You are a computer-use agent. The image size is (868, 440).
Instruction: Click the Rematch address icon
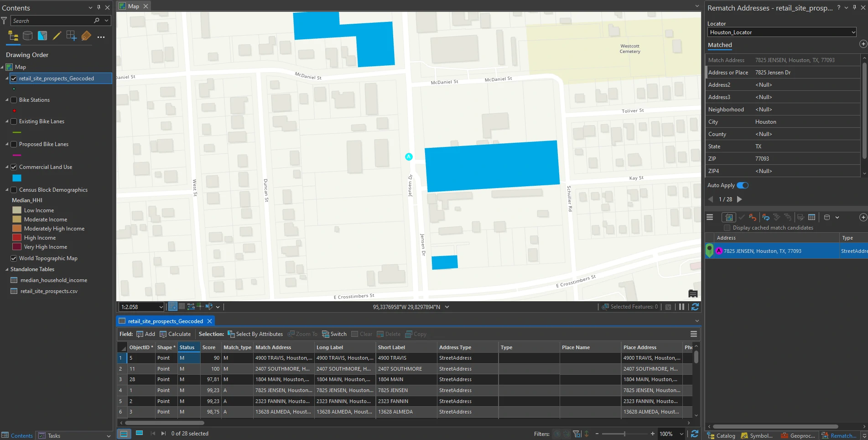766,217
